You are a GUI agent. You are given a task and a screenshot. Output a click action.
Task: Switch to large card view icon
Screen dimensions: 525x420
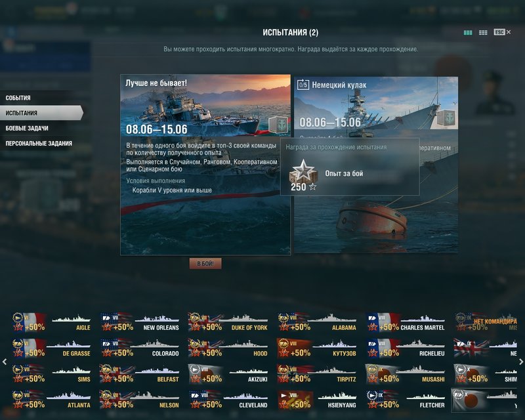point(468,33)
